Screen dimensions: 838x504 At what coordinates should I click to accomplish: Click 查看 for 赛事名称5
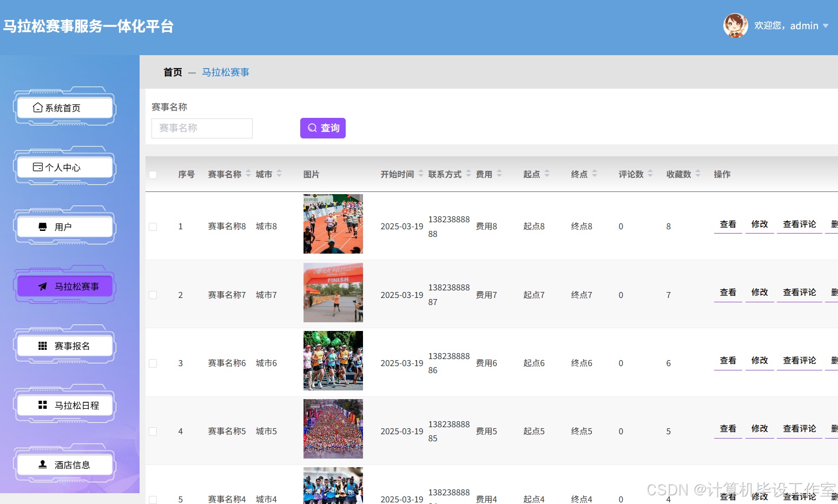[728, 429]
